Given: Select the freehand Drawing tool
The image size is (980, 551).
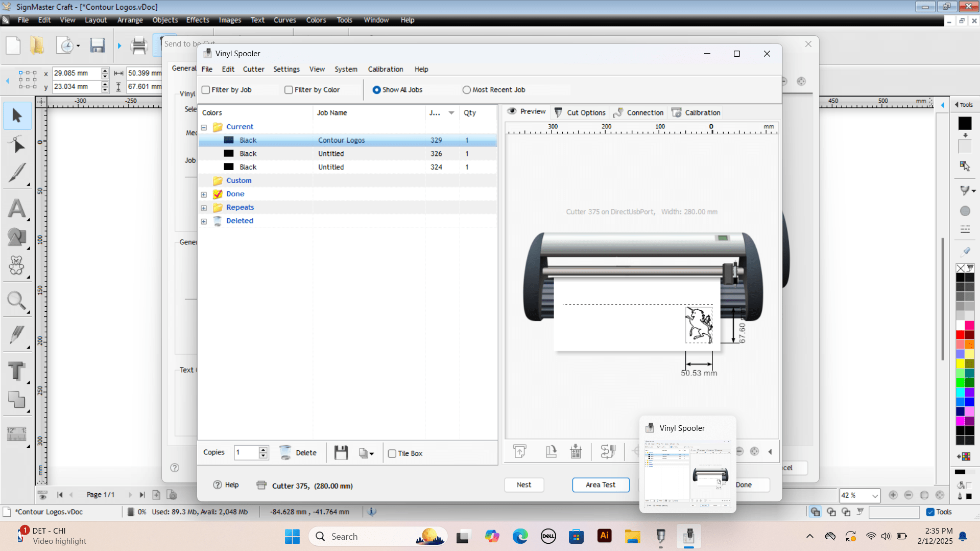Looking at the screenshot, I should click(x=17, y=173).
